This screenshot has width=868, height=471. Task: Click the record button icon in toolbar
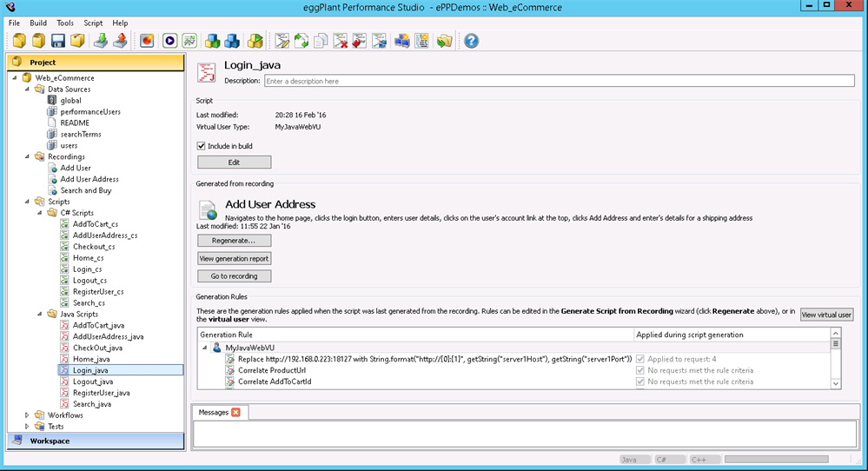(x=147, y=41)
